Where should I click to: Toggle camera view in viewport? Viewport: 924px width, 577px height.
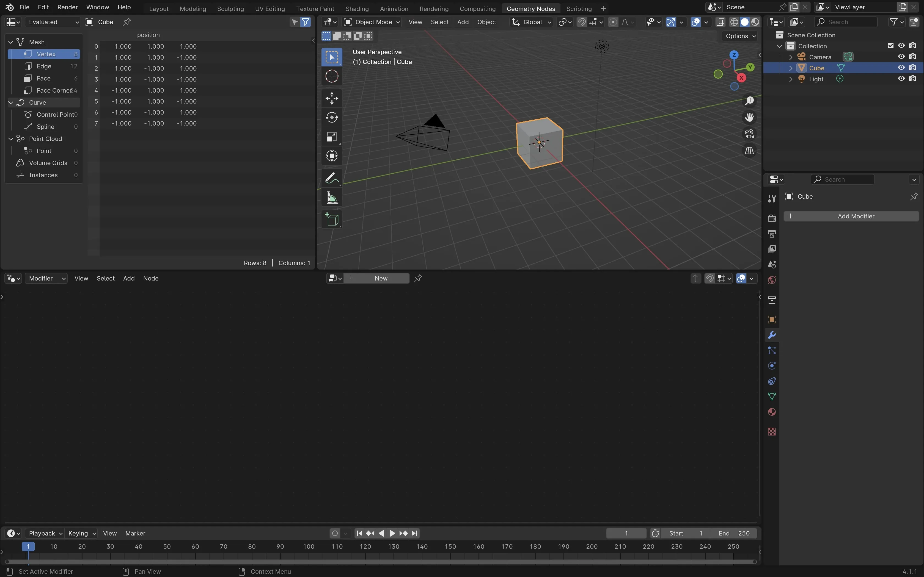tap(749, 134)
